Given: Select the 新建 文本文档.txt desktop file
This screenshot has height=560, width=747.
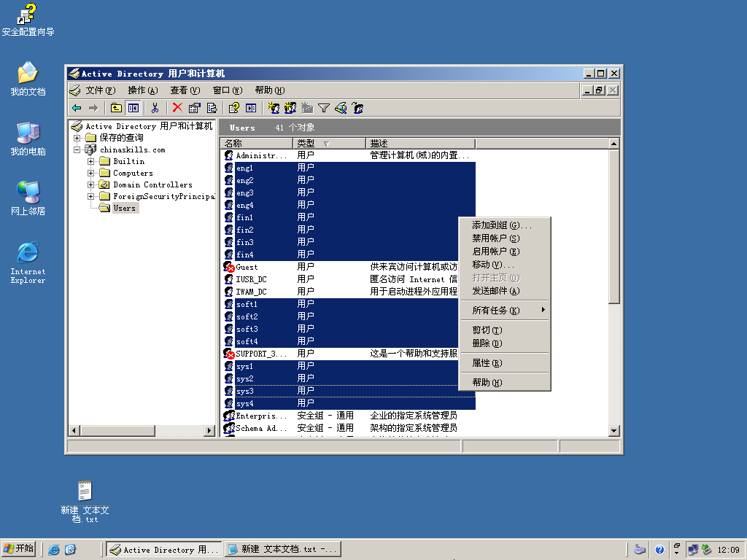Looking at the screenshot, I should pyautogui.click(x=85, y=502).
